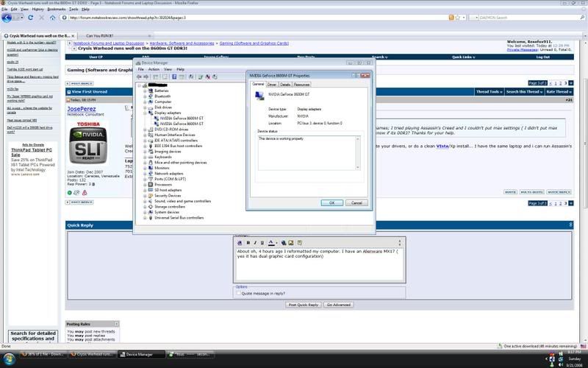Click Cancel in NVIDIA Properties dialog
This screenshot has height=368, width=588.
pyautogui.click(x=356, y=203)
